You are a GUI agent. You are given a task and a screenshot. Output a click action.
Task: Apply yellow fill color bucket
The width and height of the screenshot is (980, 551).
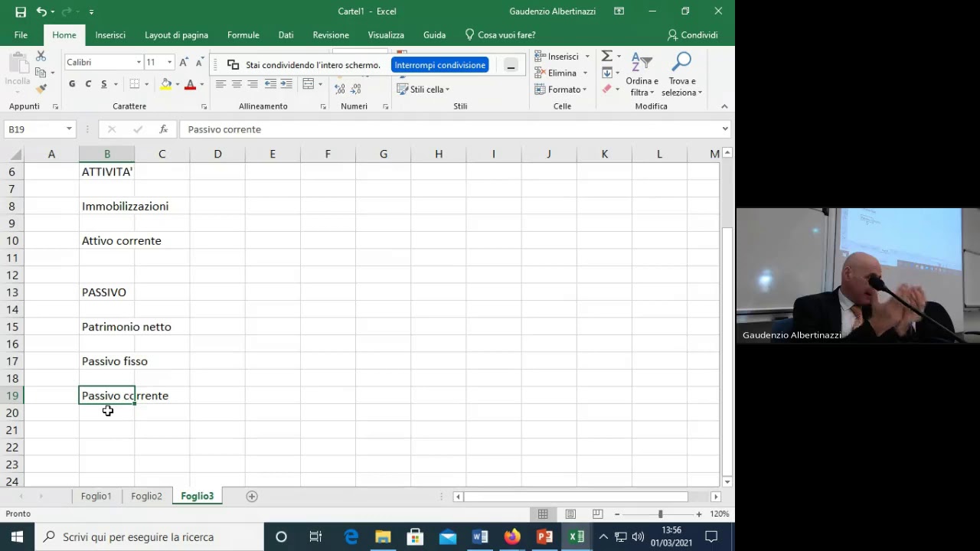pos(166,84)
